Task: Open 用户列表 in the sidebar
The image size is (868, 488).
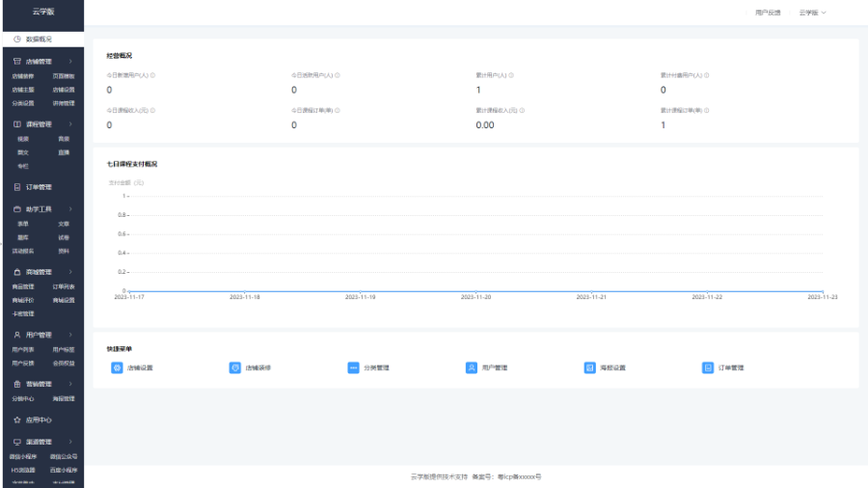Action: [x=23, y=350]
